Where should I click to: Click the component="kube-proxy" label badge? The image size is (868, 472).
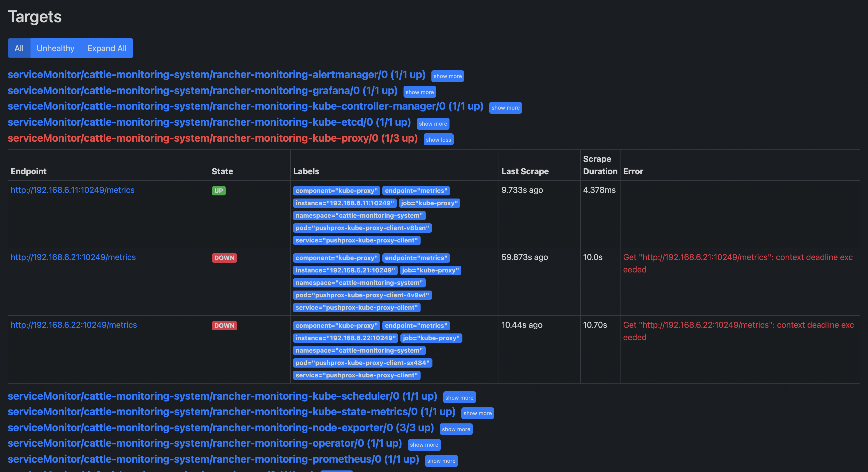336,191
